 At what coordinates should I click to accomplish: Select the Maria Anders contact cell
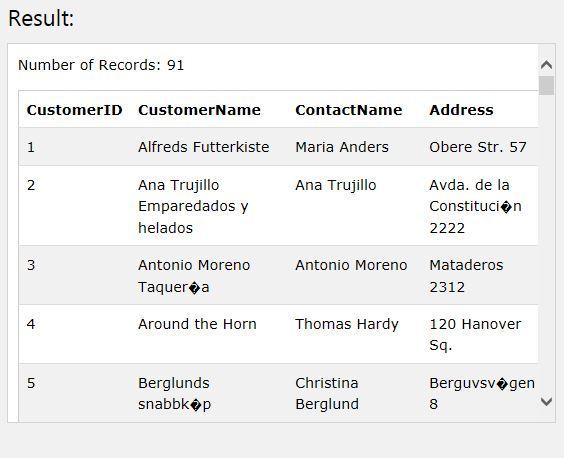click(x=342, y=147)
